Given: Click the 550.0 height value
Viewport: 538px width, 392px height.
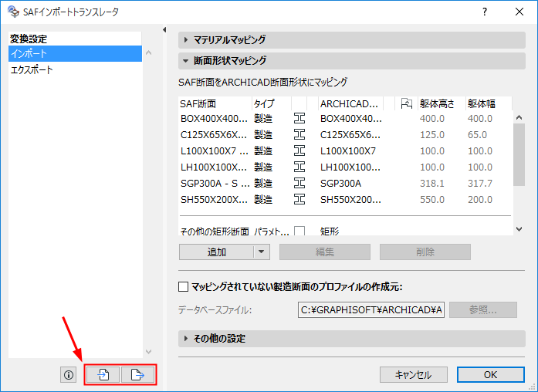Looking at the screenshot, I should [x=432, y=200].
